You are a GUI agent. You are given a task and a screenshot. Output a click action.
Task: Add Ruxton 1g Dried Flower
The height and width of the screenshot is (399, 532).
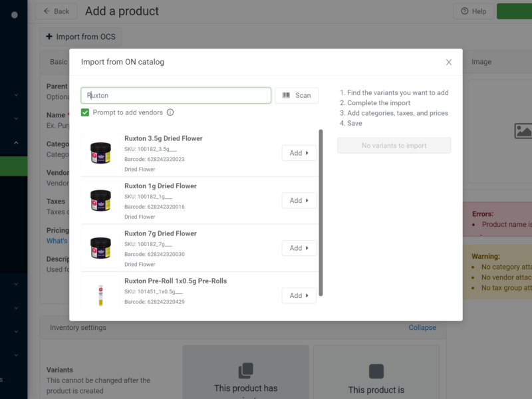click(299, 201)
